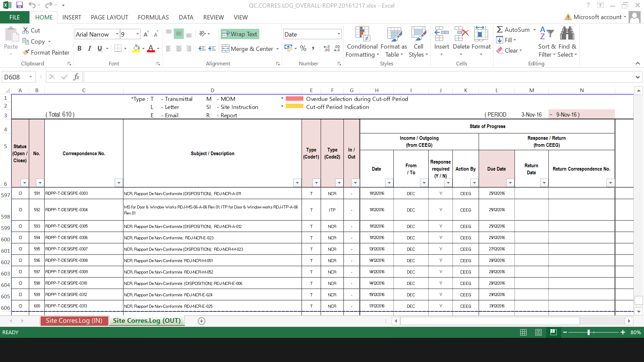Toggle Bold formatting
644x362 pixels.
79,49
